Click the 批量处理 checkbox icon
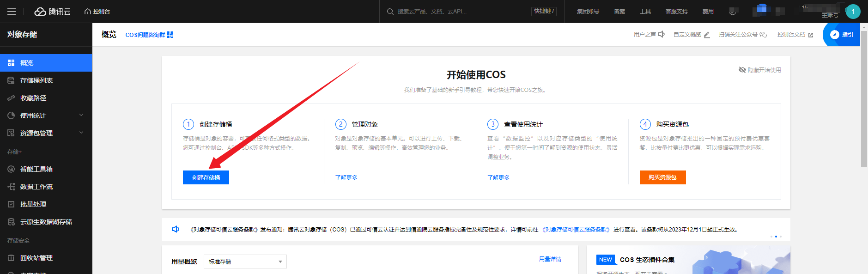Screen dimensions: 868x274 pos(11,204)
